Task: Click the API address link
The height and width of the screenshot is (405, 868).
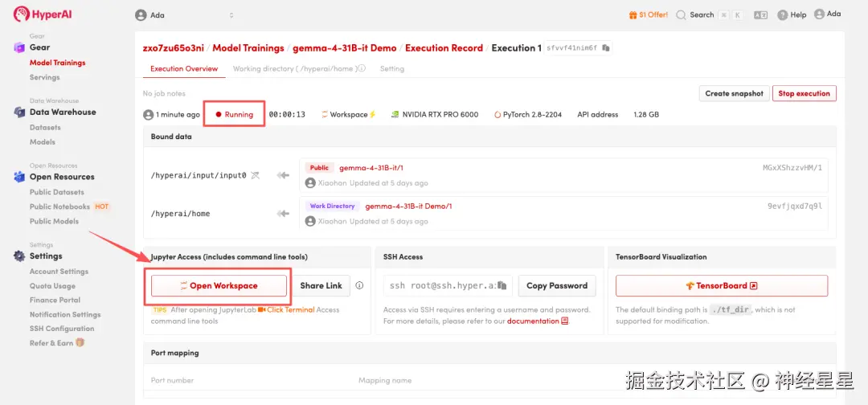Action: [597, 115]
